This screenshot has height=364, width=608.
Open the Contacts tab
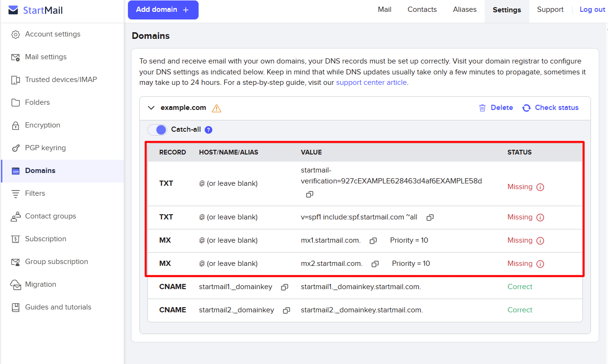pos(422,9)
